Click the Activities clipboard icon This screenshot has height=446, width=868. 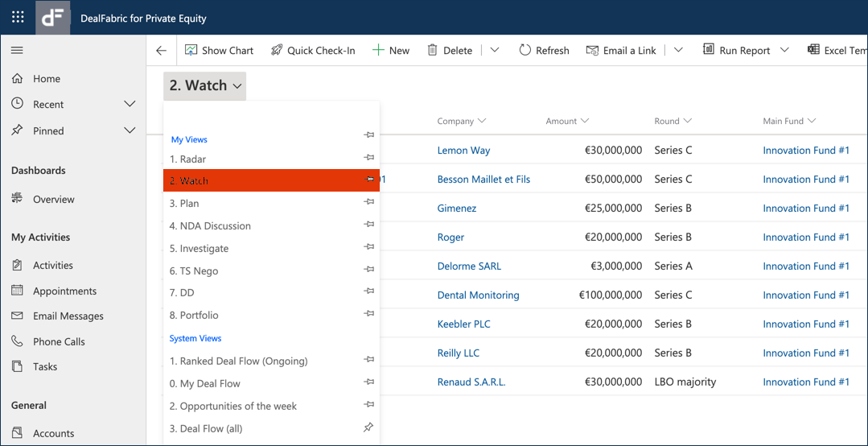17,265
